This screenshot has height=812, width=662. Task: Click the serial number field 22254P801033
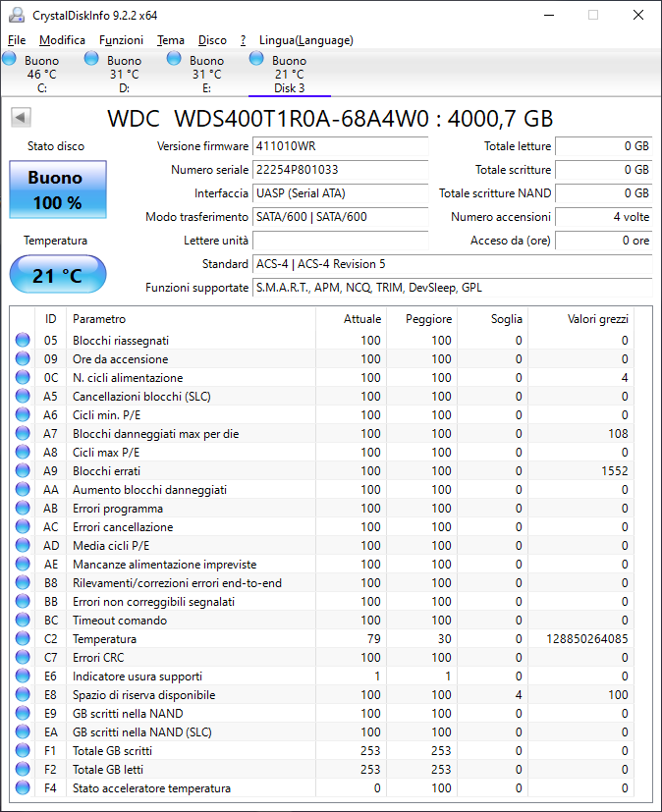340,169
